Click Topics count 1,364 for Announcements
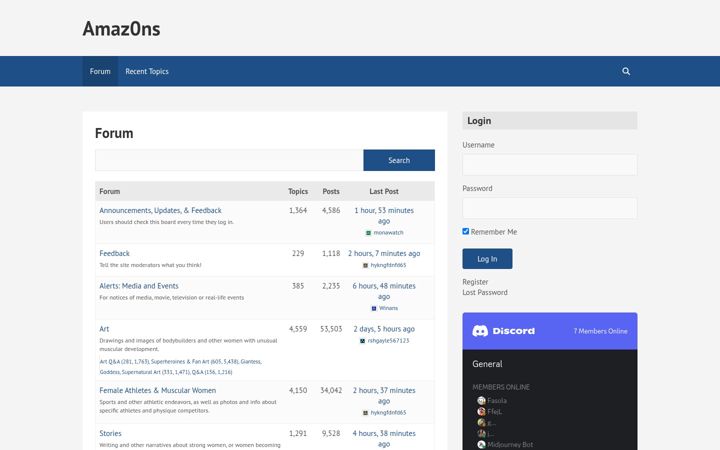720x450 pixels. [298, 210]
